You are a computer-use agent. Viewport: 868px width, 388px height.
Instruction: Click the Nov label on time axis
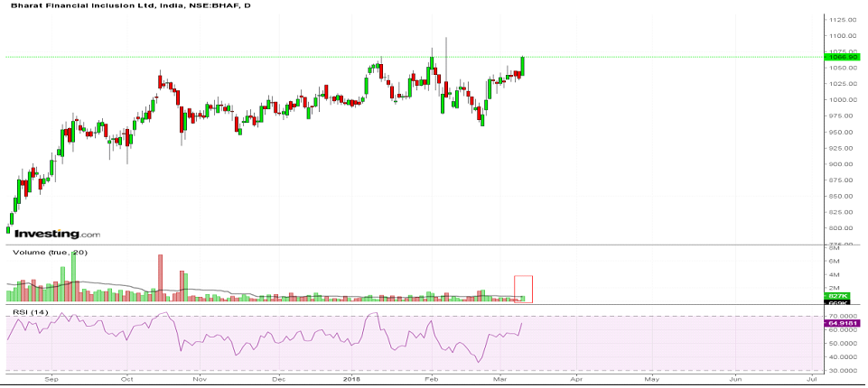[x=200, y=379]
